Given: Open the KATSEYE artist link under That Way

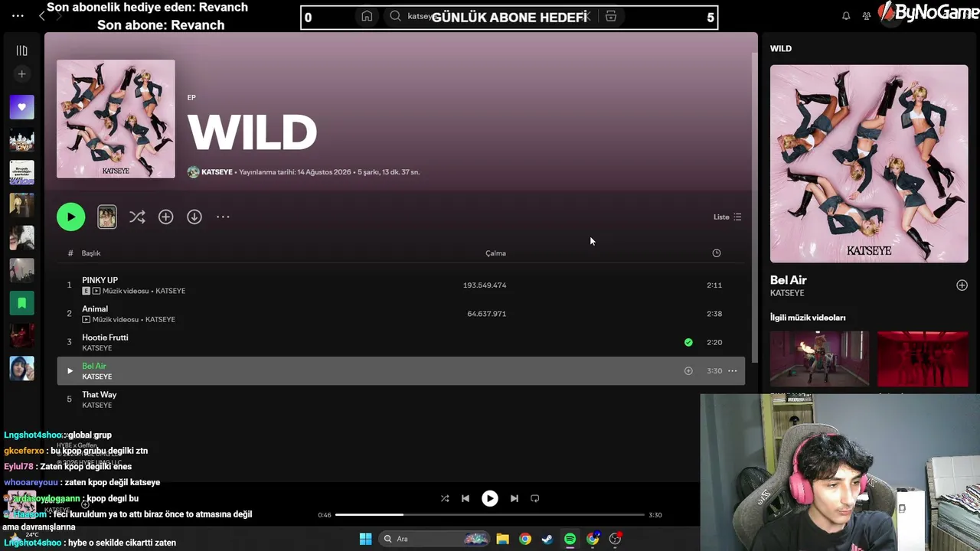Looking at the screenshot, I should pos(96,405).
